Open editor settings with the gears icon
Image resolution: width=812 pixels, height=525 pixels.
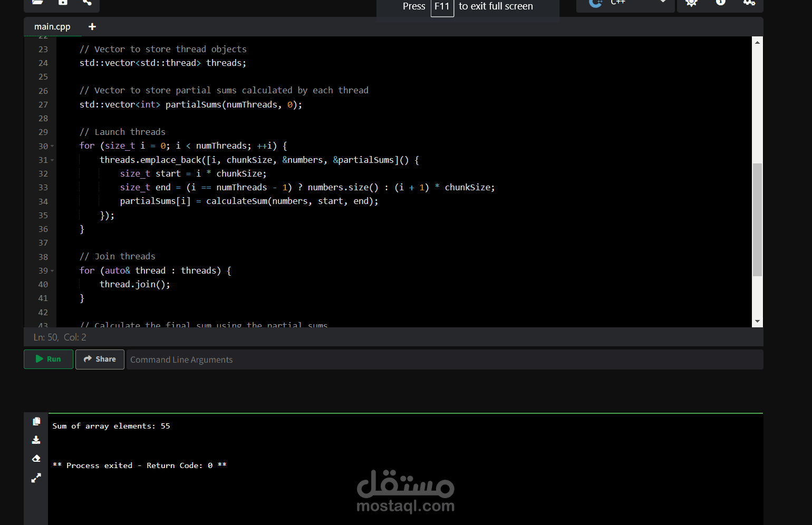coord(749,3)
